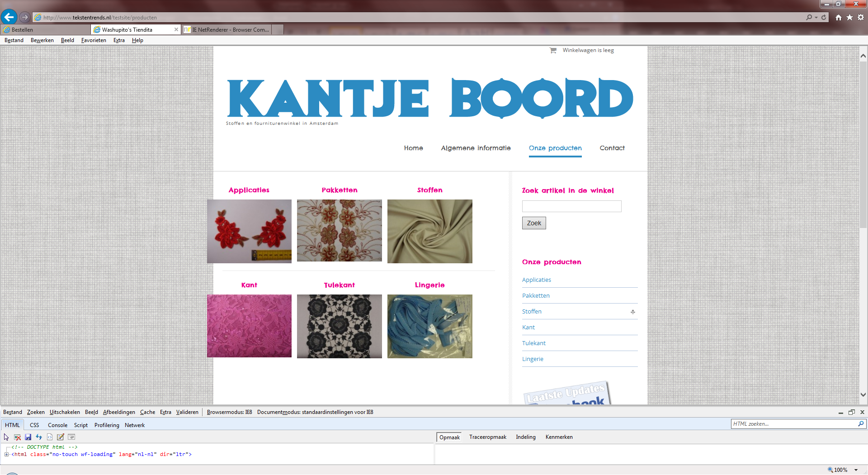Click the search magnifier in address bar
This screenshot has height=475, width=868.
point(809,17)
